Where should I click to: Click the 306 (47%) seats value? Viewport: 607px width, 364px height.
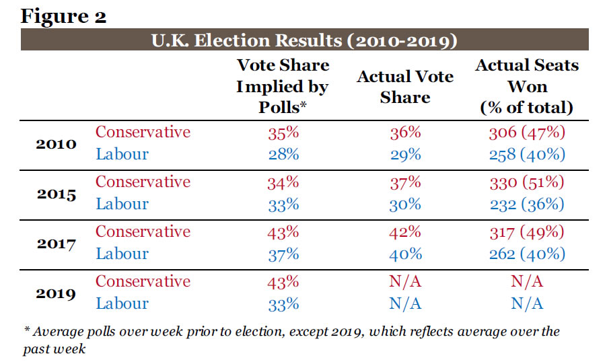tap(527, 133)
